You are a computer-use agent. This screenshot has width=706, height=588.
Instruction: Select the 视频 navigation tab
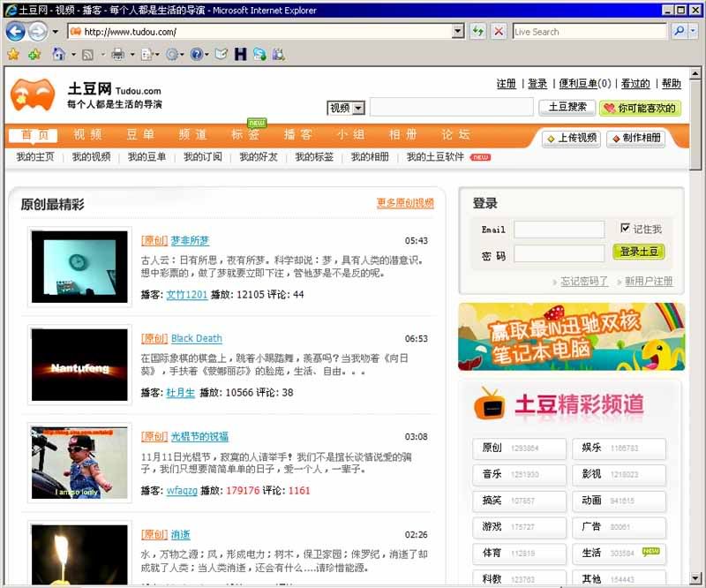pyautogui.click(x=87, y=134)
